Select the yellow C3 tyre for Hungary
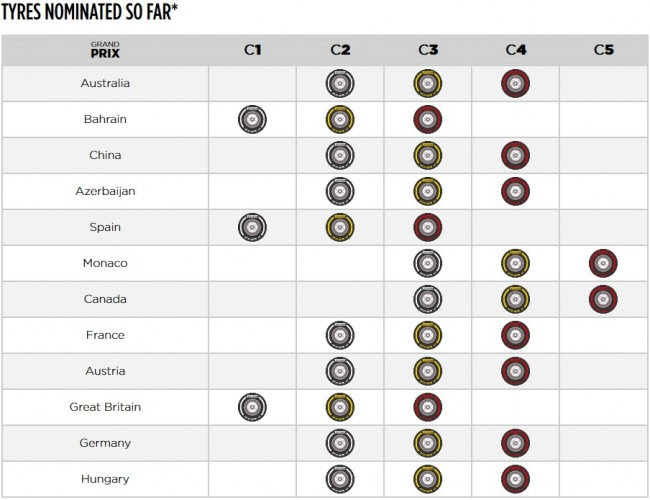Screen dimensions: 650x500 click(x=428, y=480)
